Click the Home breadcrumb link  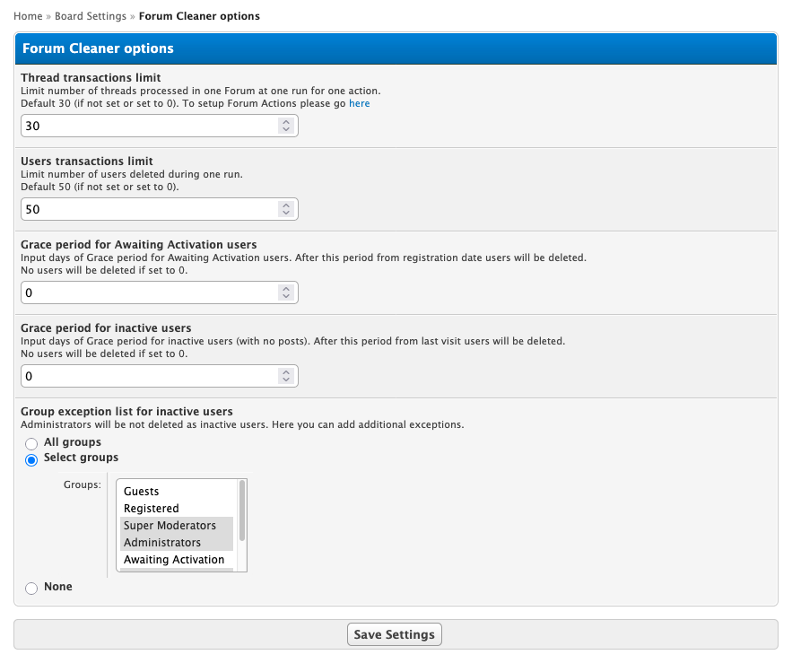click(28, 16)
